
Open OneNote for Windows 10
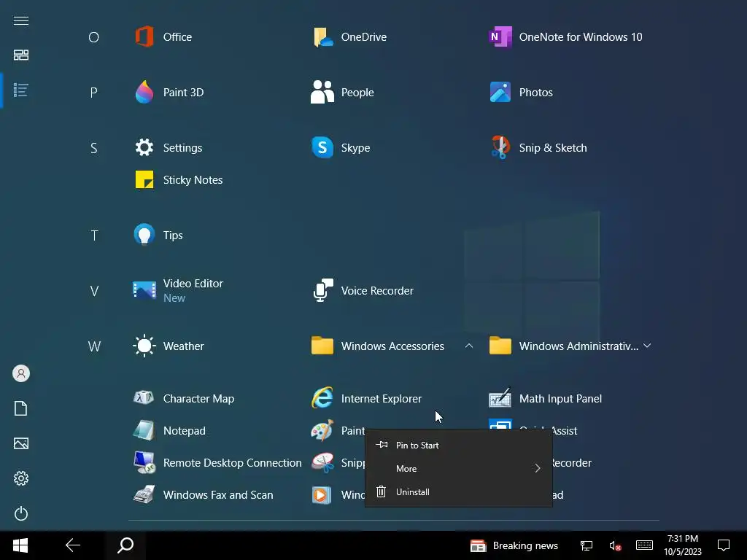[x=566, y=37]
